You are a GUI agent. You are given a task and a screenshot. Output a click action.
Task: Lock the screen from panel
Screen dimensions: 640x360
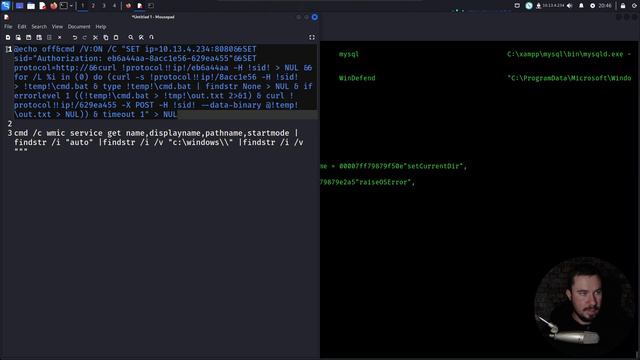point(623,6)
